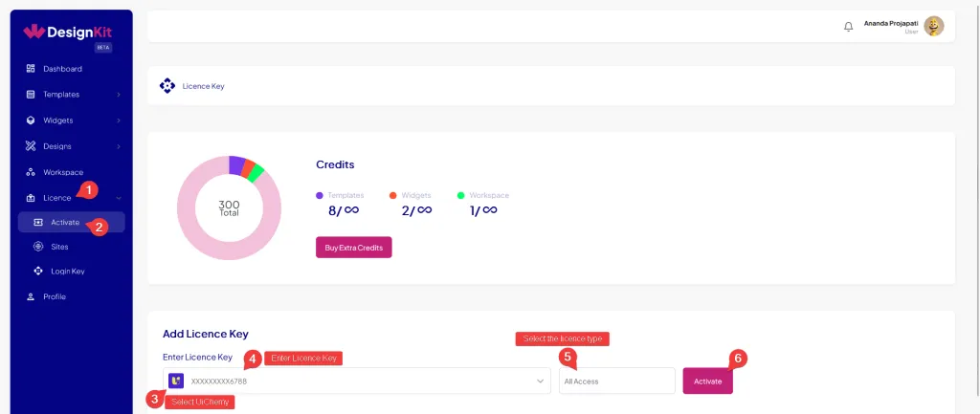The width and height of the screenshot is (980, 414).
Task: Open the user profile avatar
Action: pyautogui.click(x=933, y=27)
